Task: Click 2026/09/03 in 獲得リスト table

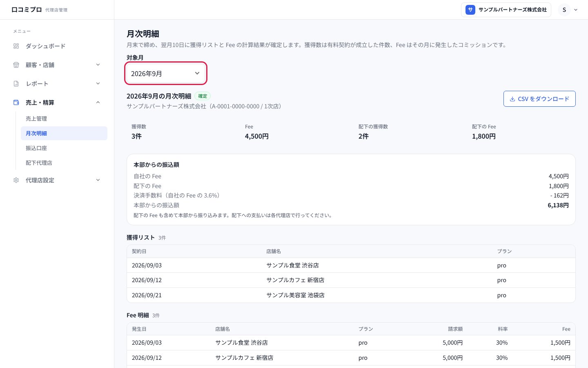Action: tap(147, 265)
